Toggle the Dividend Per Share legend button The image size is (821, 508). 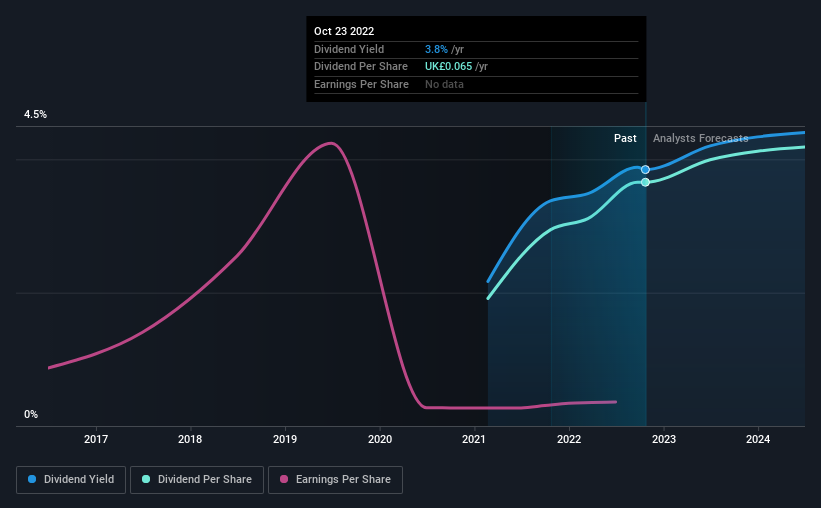pos(197,480)
